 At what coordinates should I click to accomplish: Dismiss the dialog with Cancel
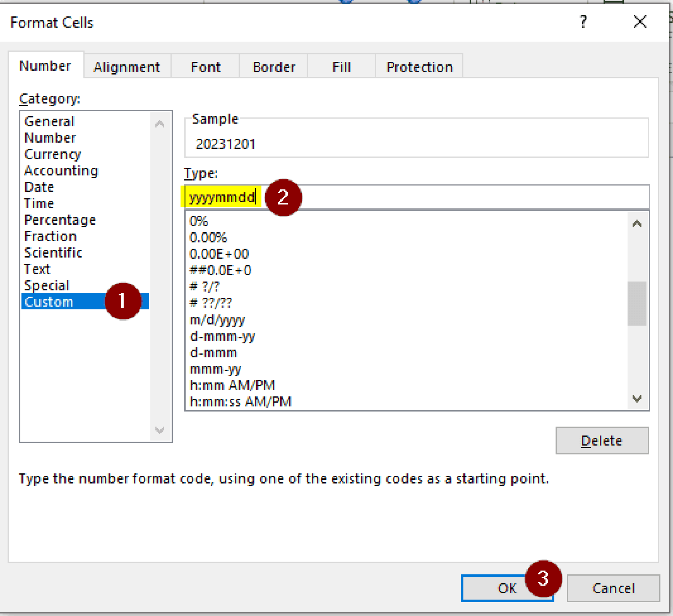pos(613,588)
